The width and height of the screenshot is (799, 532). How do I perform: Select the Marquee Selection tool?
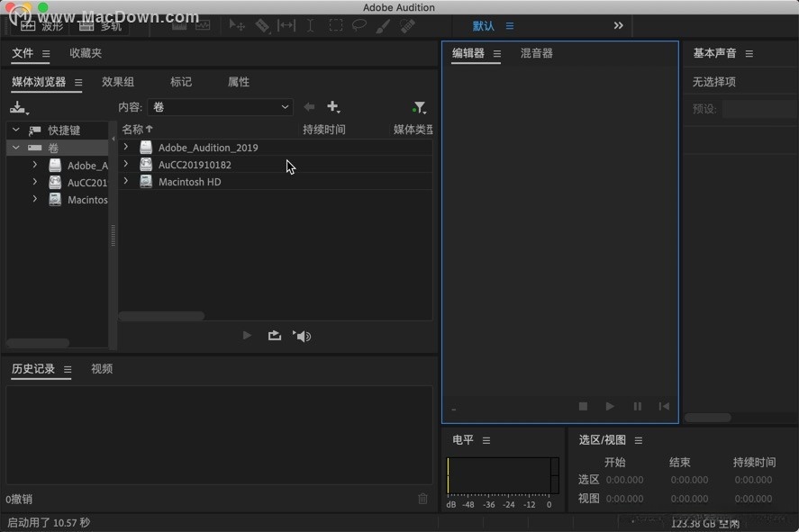[335, 25]
